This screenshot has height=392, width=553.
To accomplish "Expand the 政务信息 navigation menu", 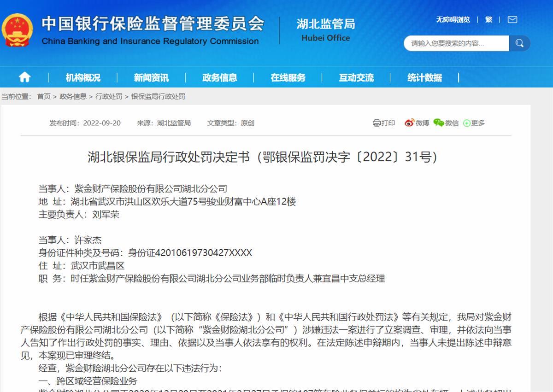I will point(219,77).
